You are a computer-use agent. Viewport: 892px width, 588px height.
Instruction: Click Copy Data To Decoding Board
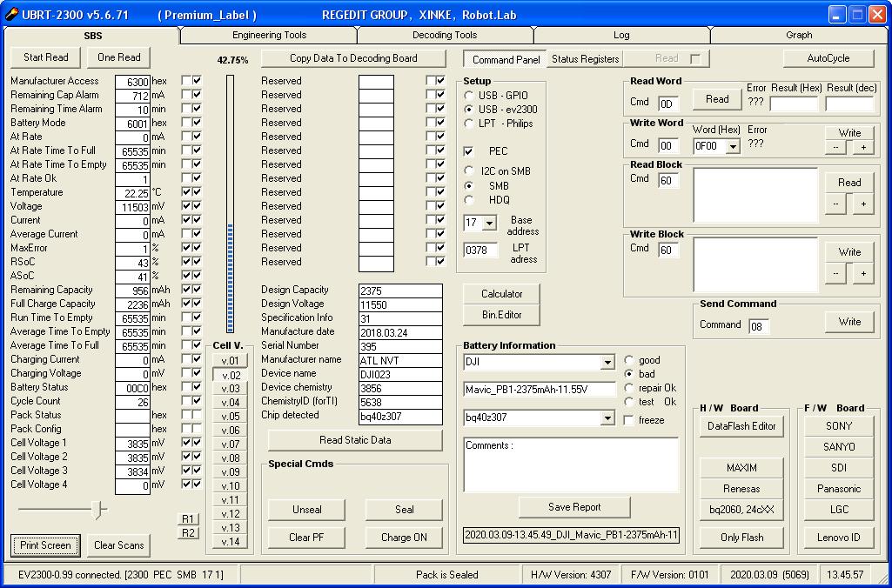click(353, 58)
